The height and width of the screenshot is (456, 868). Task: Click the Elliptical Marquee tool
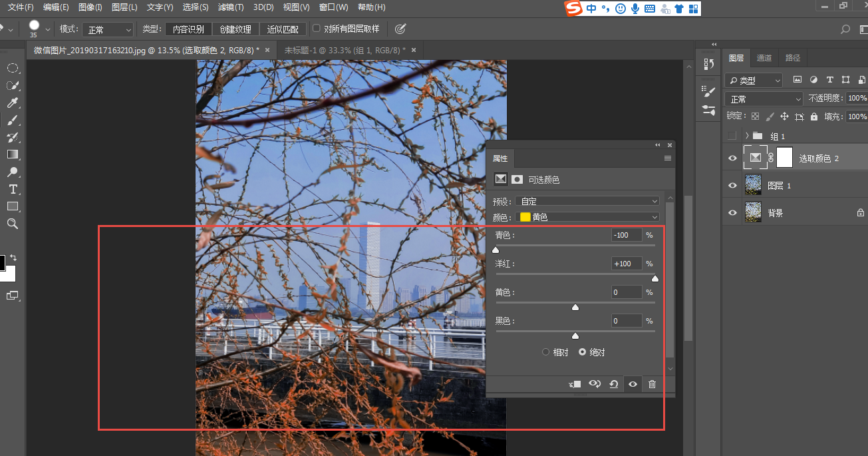click(x=12, y=68)
